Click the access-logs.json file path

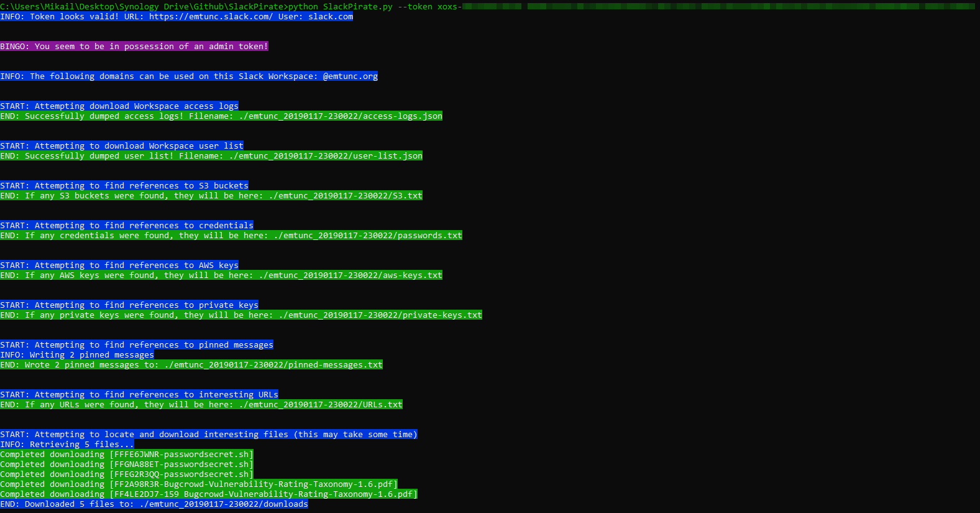[x=341, y=116]
